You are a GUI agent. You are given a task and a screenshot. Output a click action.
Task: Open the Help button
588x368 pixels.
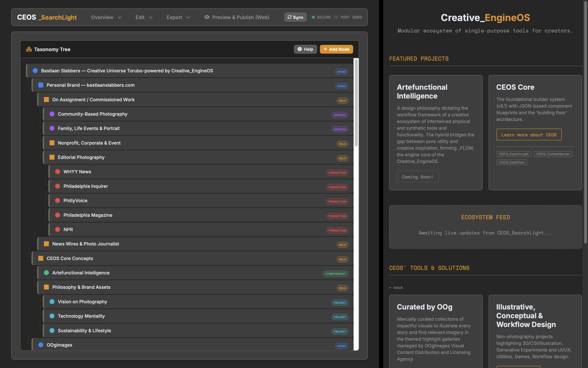(305, 49)
